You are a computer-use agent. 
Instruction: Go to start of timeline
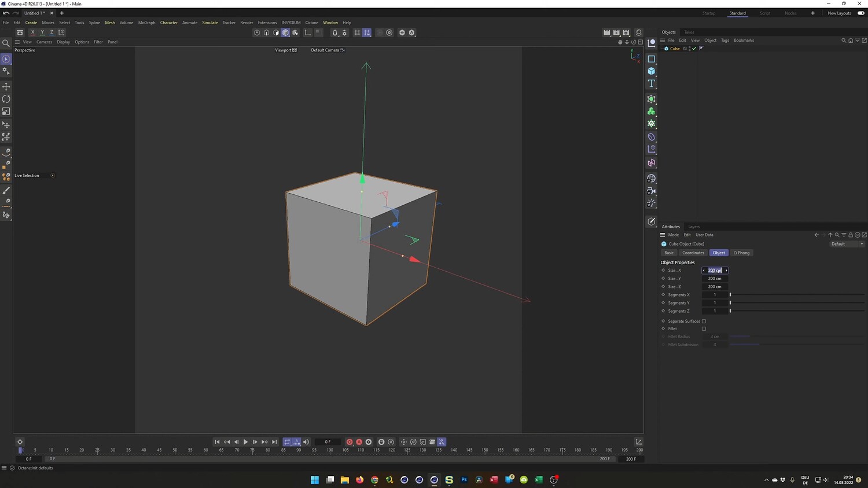tap(217, 442)
